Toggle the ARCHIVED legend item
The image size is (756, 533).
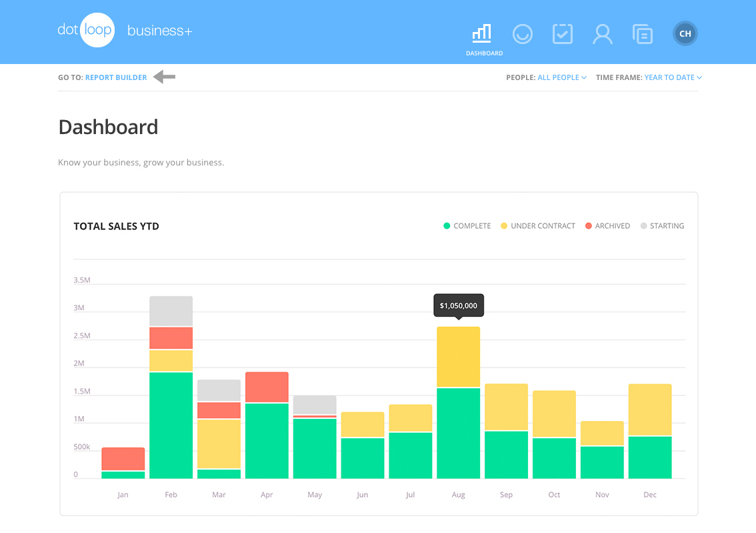[x=607, y=225]
